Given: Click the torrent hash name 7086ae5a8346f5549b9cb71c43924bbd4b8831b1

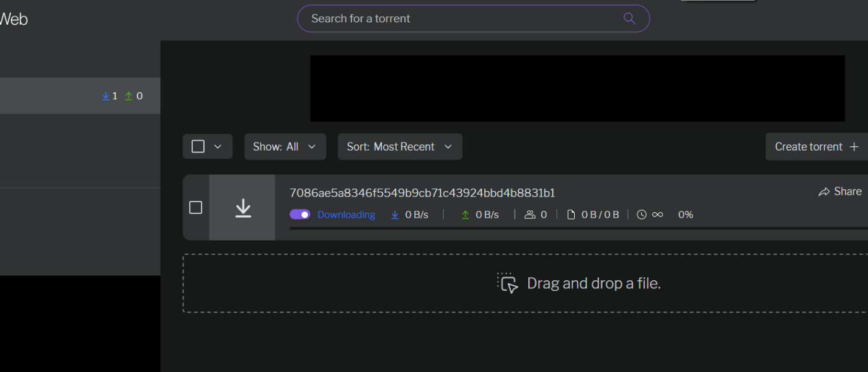Looking at the screenshot, I should [422, 193].
